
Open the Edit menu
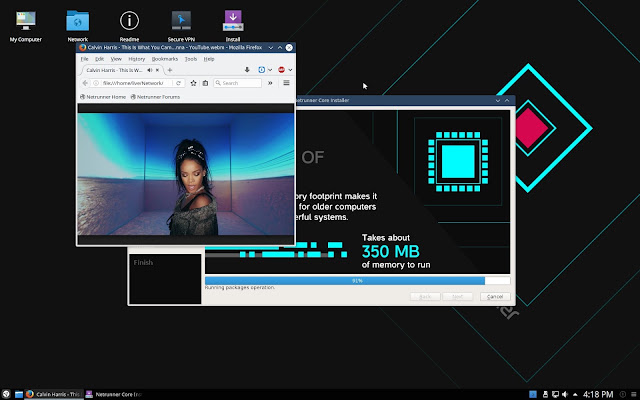pyautogui.click(x=99, y=59)
